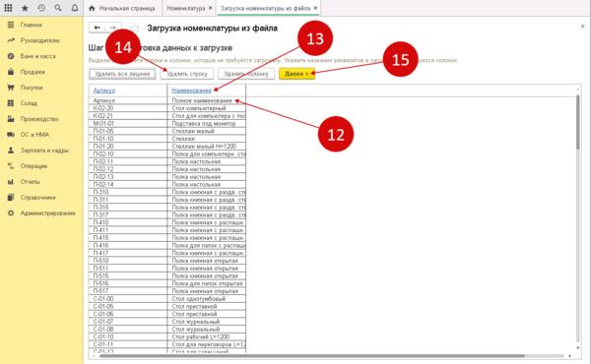The width and height of the screenshot is (591, 364).
Task: Click the Удалить колонку button
Action: 246,74
